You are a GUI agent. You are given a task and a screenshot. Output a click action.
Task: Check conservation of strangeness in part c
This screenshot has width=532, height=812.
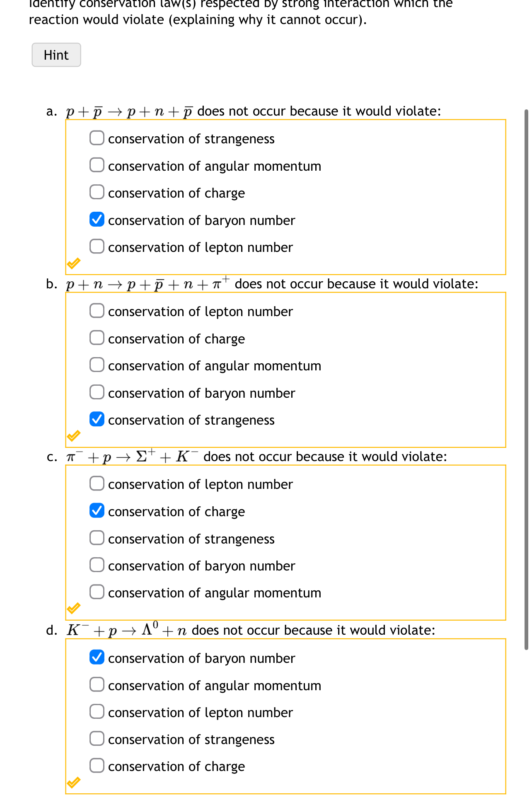click(x=97, y=538)
